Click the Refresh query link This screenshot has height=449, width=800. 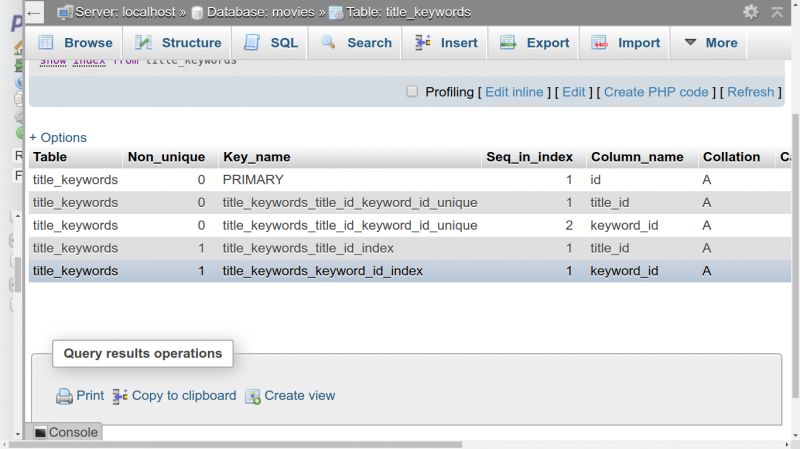tap(750, 92)
